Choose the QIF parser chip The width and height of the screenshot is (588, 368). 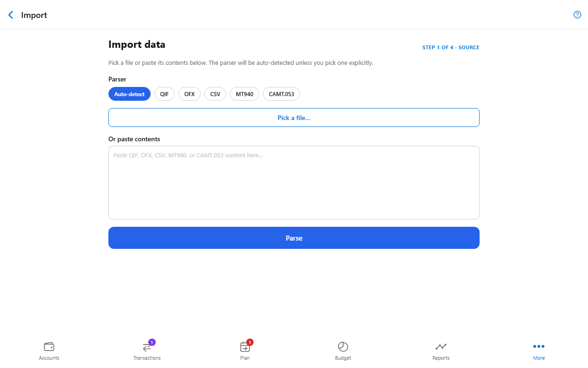164,94
